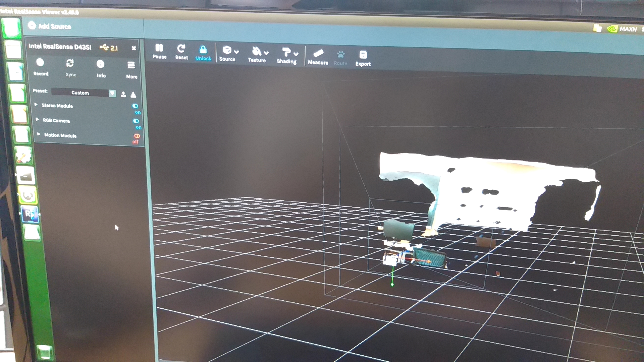This screenshot has width=644, height=362.
Task: Toggle the RGB Camera stream off
Action: tap(136, 121)
